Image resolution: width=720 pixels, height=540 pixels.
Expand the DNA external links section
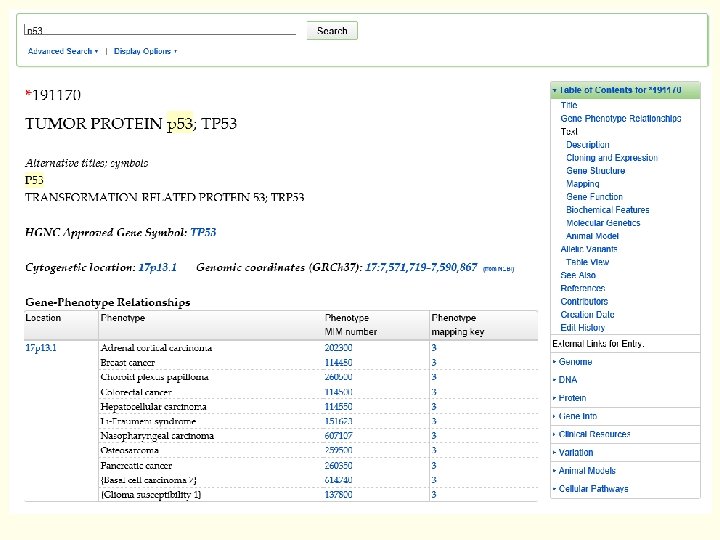568,380
